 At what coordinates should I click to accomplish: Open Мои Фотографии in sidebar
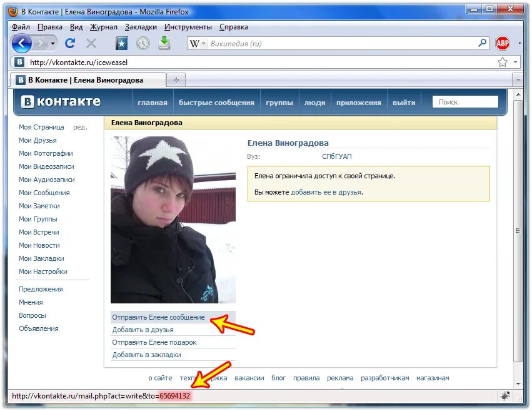point(46,153)
